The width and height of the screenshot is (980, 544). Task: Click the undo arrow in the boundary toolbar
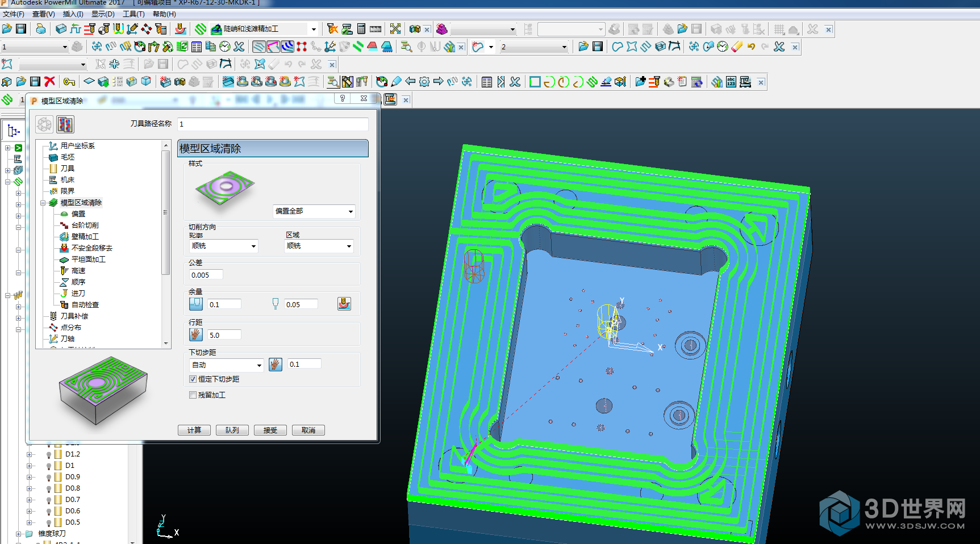pos(751,47)
